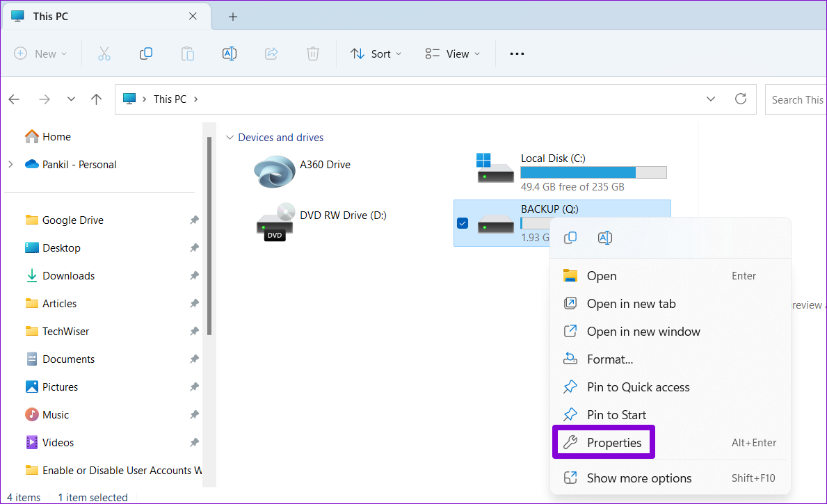This screenshot has height=504, width=827.
Task: Click the '4 items' status bar text
Action: (24, 497)
